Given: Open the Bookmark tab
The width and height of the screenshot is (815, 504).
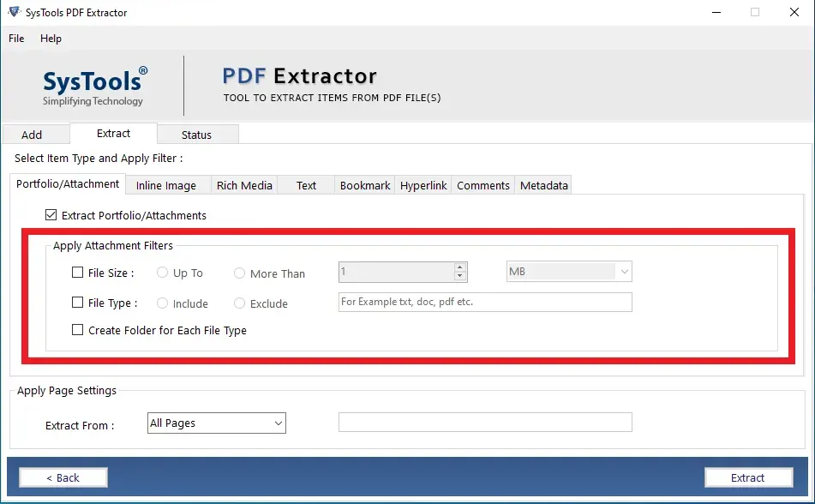Looking at the screenshot, I should [x=365, y=186].
